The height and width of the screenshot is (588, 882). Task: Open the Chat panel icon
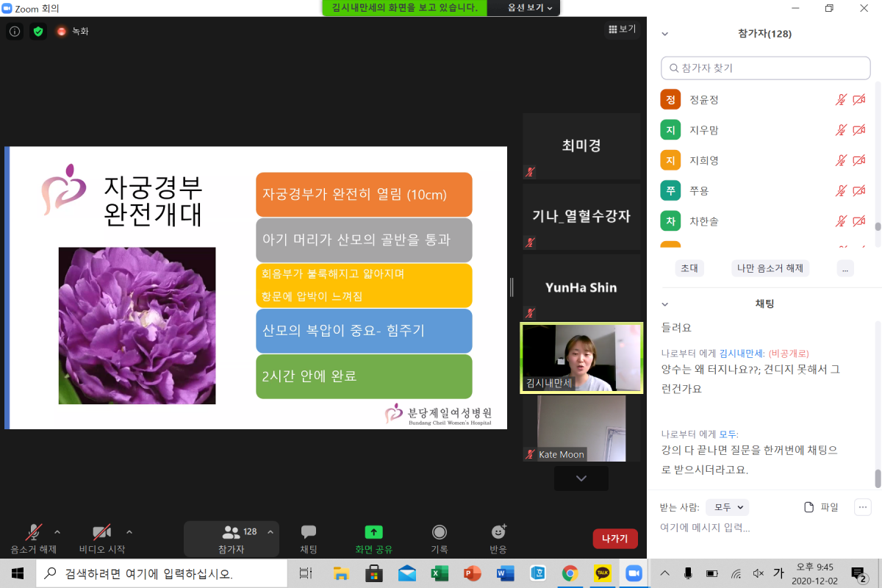point(309,533)
